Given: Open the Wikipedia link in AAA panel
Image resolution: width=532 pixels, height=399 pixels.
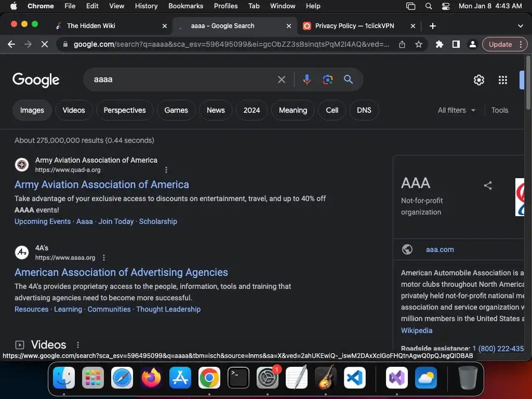Looking at the screenshot, I should (417, 330).
